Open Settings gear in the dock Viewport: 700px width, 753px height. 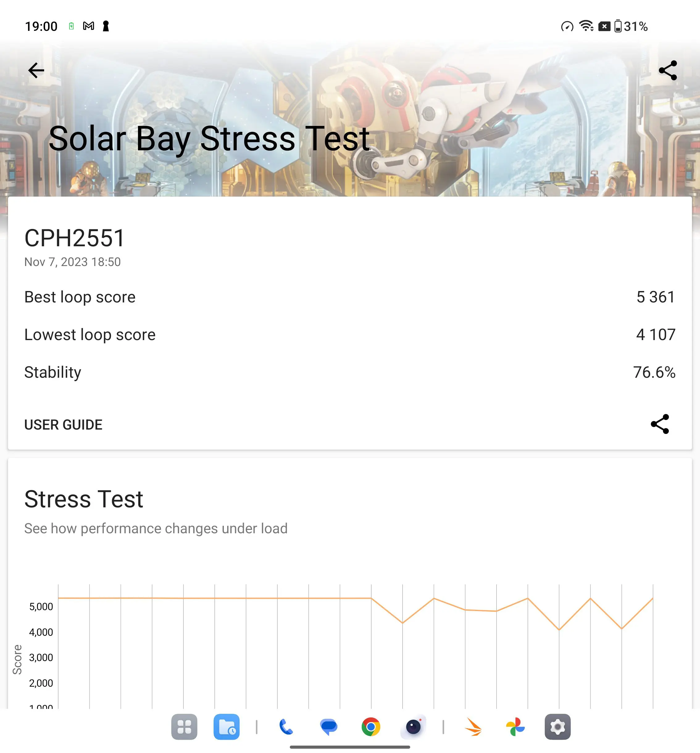[x=558, y=727]
